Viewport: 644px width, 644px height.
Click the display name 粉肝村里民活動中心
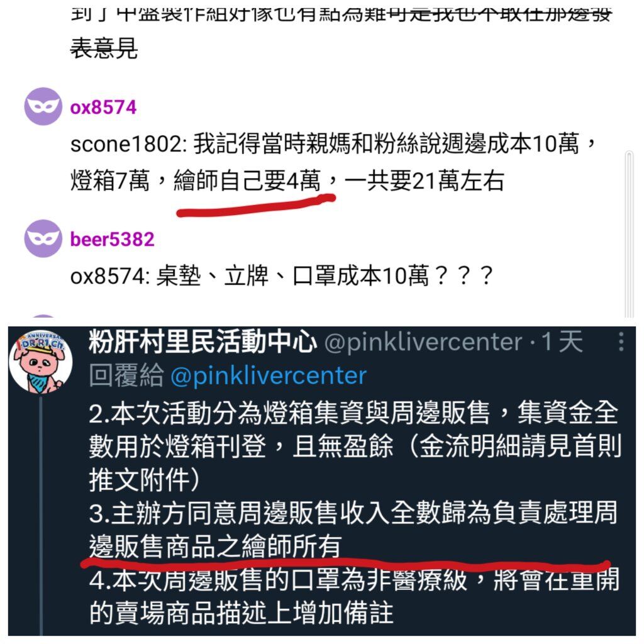(x=203, y=341)
